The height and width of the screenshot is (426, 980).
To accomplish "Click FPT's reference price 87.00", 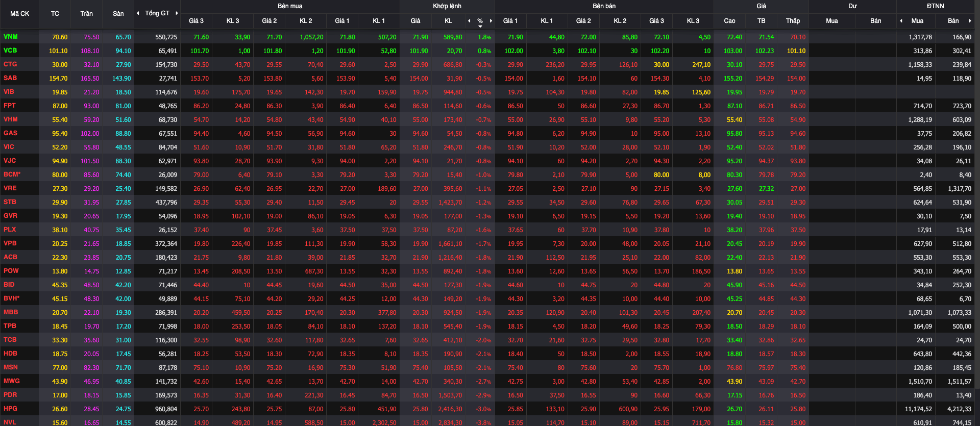I will (60, 106).
